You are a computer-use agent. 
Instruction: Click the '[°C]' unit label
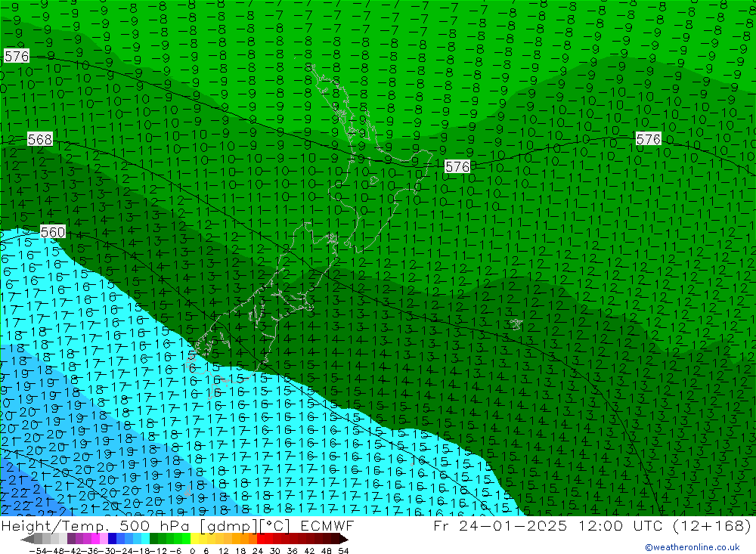point(275,526)
